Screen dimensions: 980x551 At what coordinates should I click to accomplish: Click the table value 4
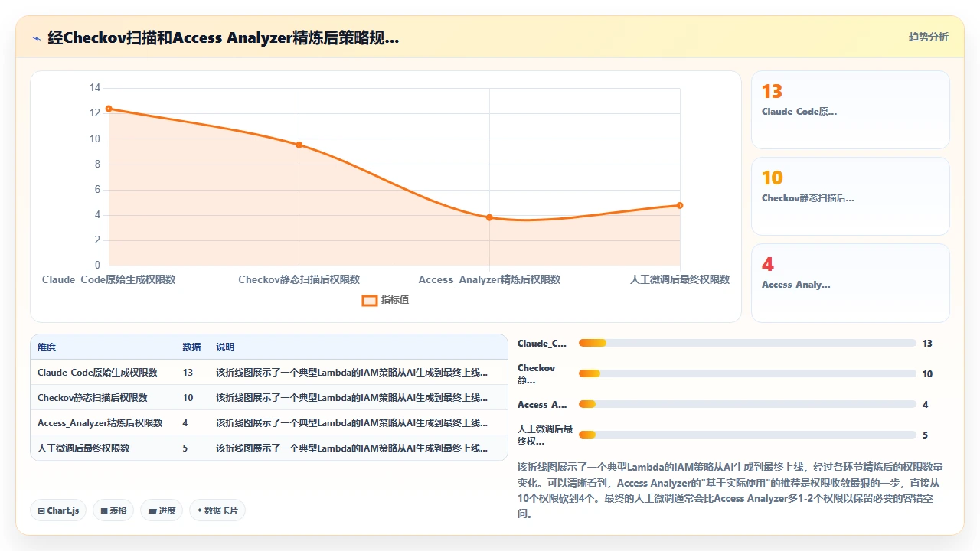pyautogui.click(x=185, y=423)
